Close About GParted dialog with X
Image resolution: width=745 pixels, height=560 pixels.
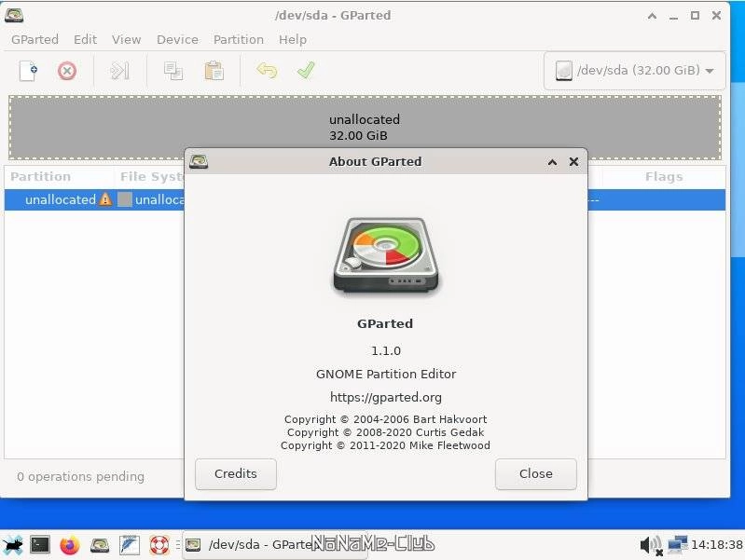574,162
